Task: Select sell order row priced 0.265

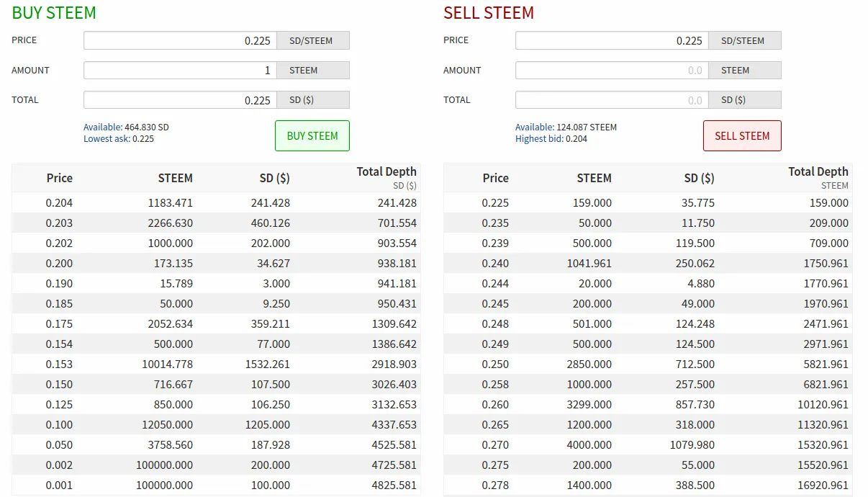Action: tap(648, 425)
